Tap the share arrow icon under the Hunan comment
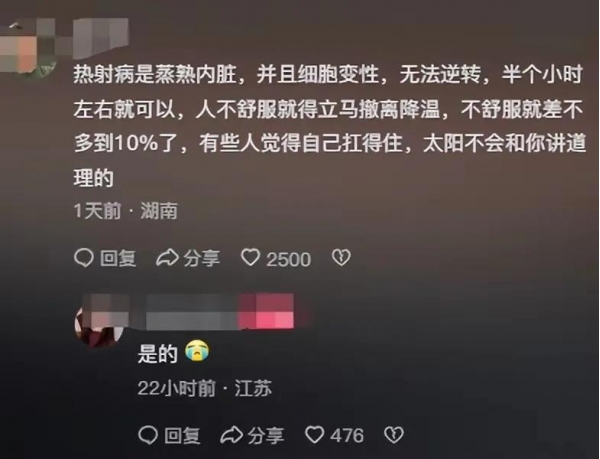This screenshot has height=459, width=600. coord(167,258)
